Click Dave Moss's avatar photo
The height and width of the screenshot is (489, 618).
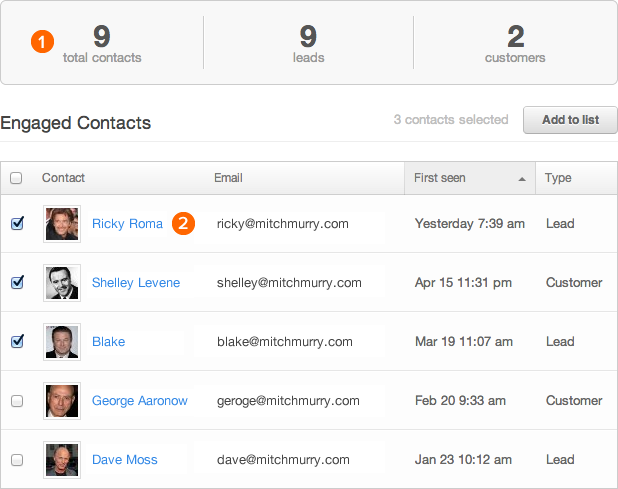tap(62, 460)
